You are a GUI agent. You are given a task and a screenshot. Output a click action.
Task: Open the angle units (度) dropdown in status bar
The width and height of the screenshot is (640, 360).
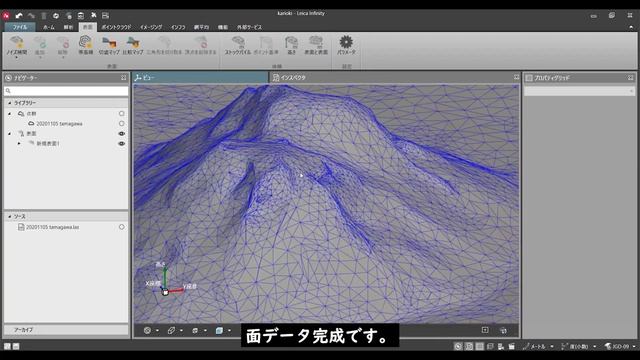click(594, 347)
